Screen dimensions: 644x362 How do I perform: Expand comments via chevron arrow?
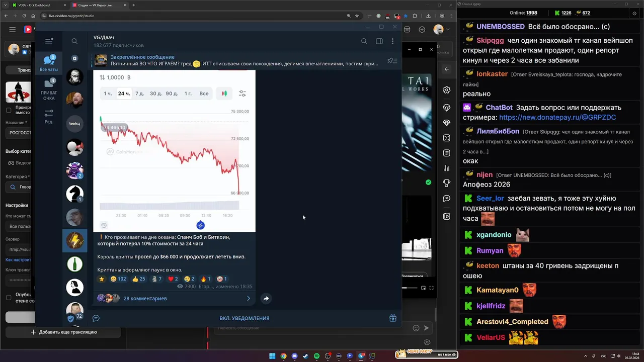point(249,298)
